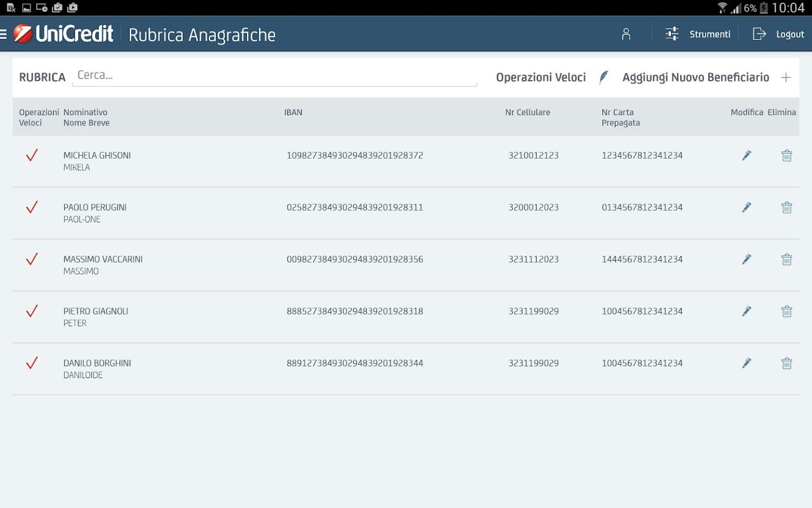Click the short name MIKELA

(x=77, y=167)
